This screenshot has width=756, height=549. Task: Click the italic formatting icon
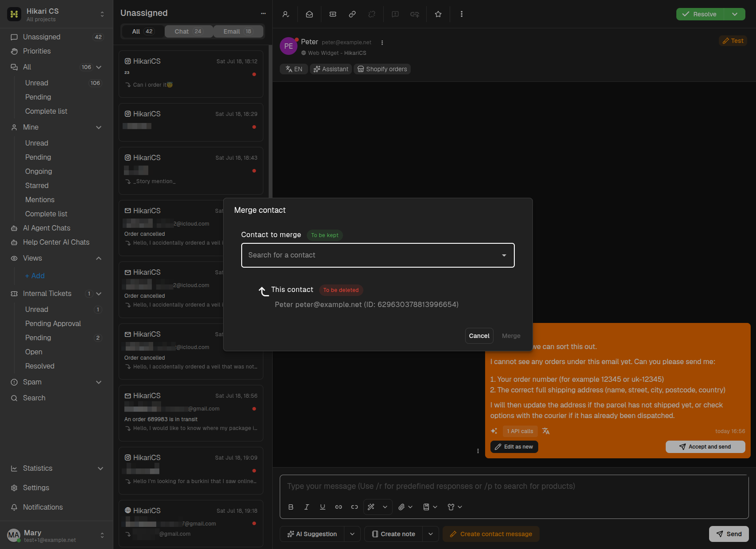click(307, 507)
